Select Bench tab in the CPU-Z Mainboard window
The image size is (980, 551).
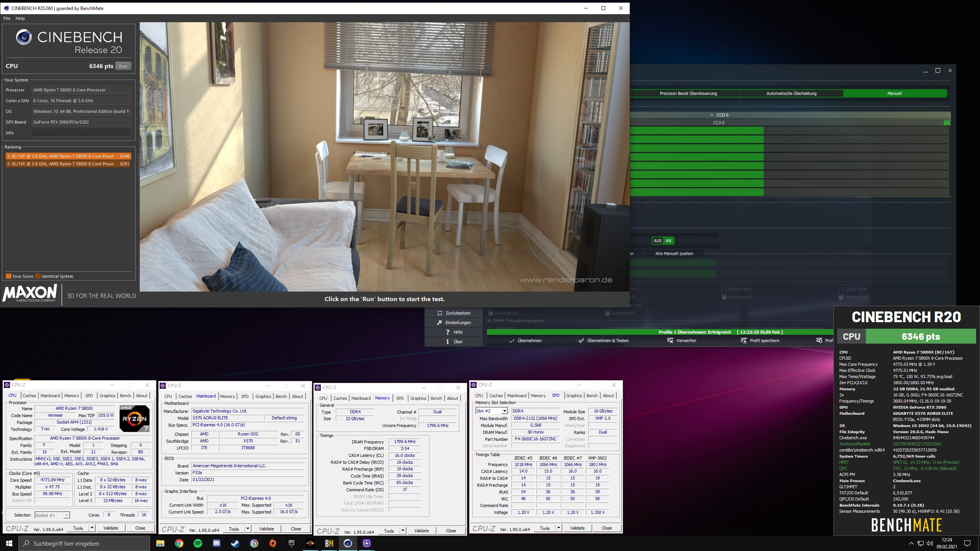click(x=281, y=396)
